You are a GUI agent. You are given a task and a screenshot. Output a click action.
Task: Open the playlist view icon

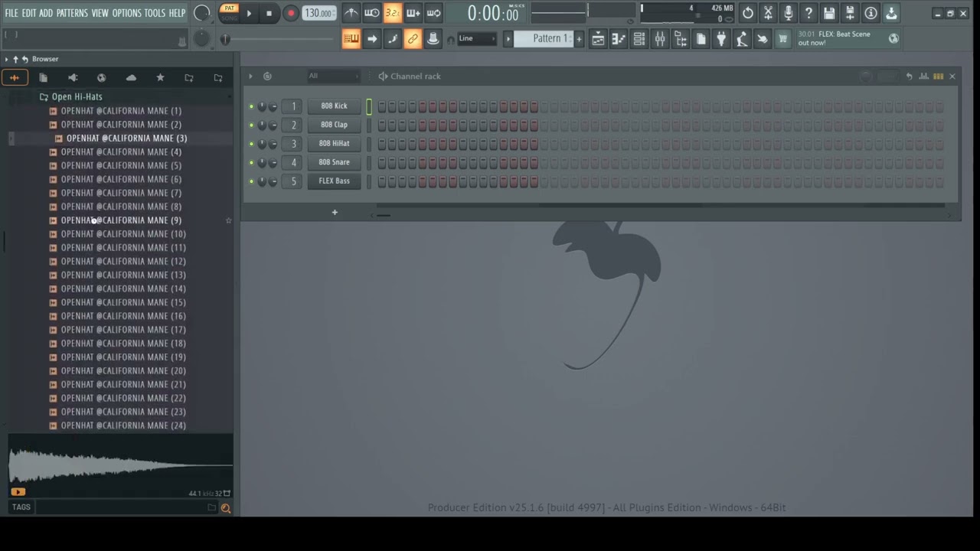click(x=598, y=39)
